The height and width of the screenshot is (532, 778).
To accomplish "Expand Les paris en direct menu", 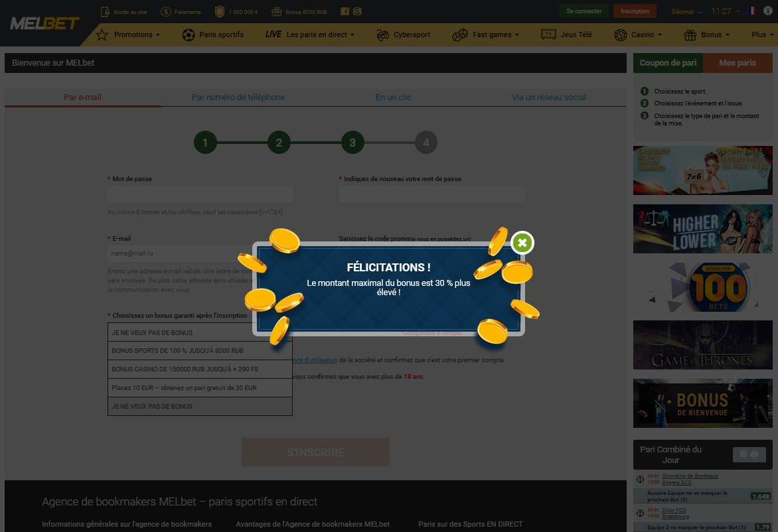I will (x=321, y=34).
